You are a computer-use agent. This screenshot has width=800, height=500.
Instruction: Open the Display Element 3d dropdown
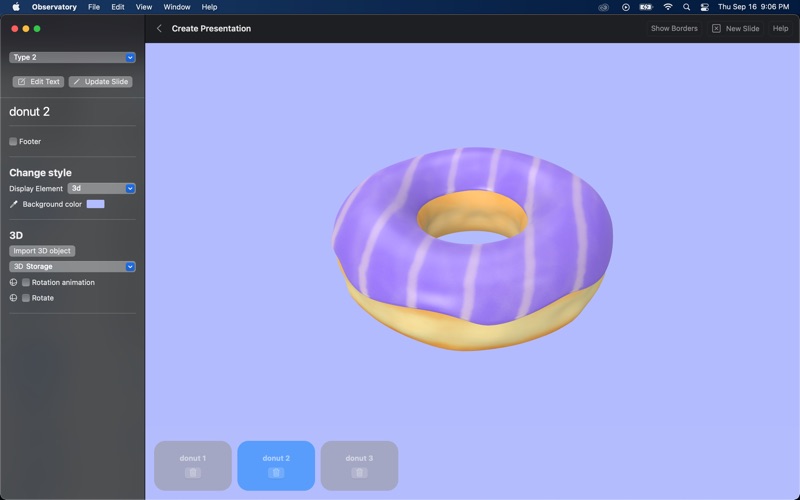coord(102,188)
